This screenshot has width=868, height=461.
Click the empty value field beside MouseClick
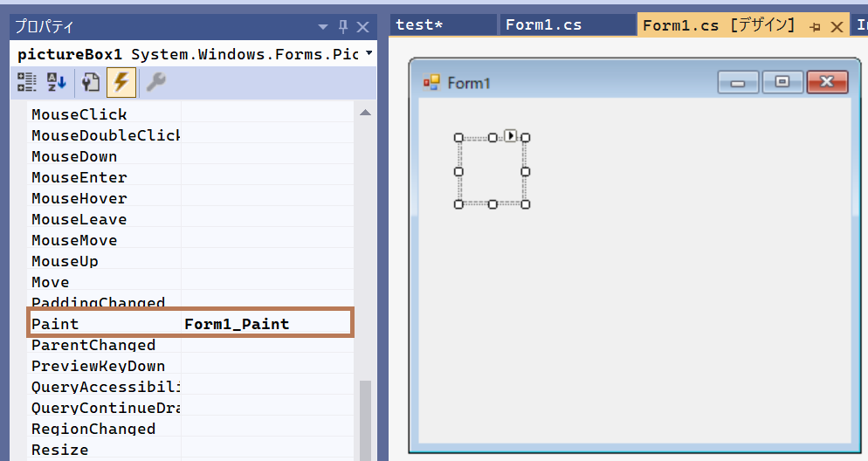coord(267,114)
